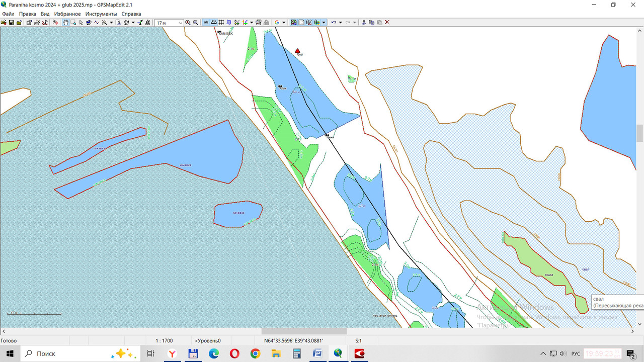Toggle the show polygons map view button
The image size is (644, 362).
click(x=293, y=23)
